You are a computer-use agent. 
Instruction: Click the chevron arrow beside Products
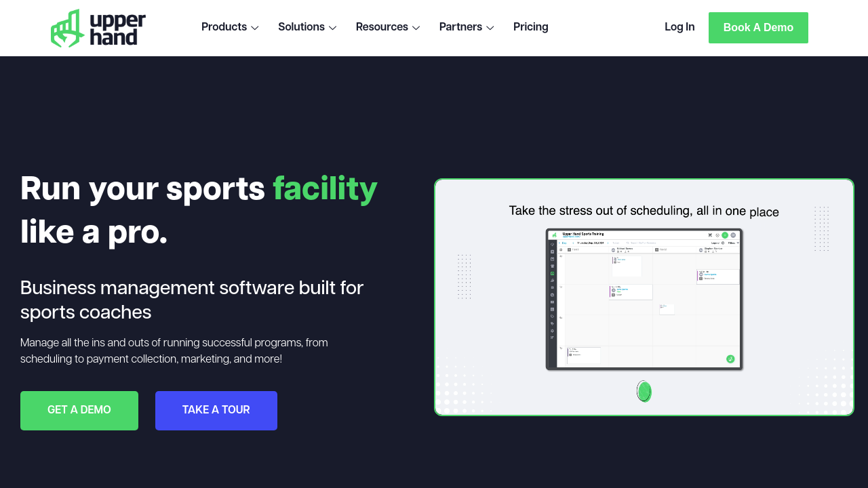(255, 28)
